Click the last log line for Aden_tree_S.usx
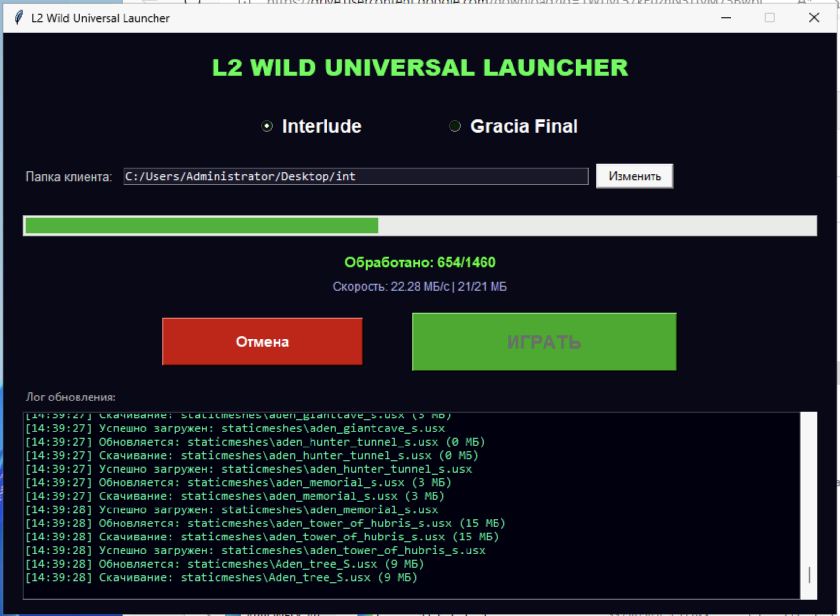The image size is (840, 616). tap(221, 578)
